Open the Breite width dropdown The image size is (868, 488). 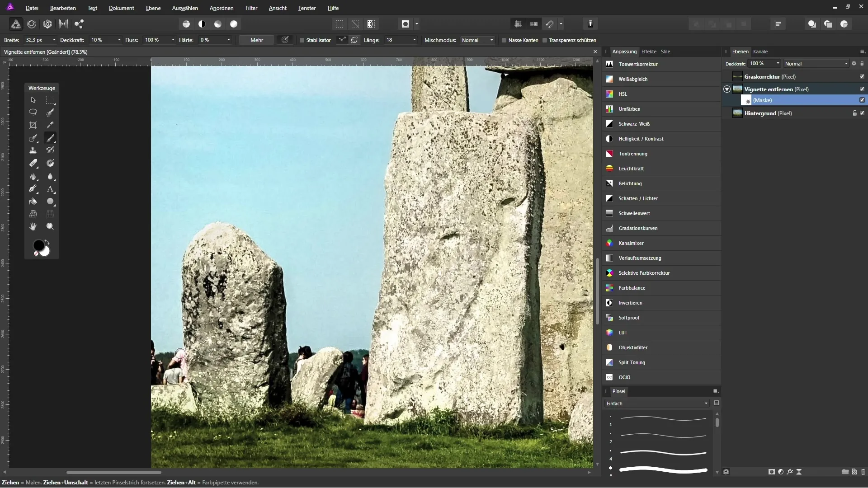click(x=54, y=40)
